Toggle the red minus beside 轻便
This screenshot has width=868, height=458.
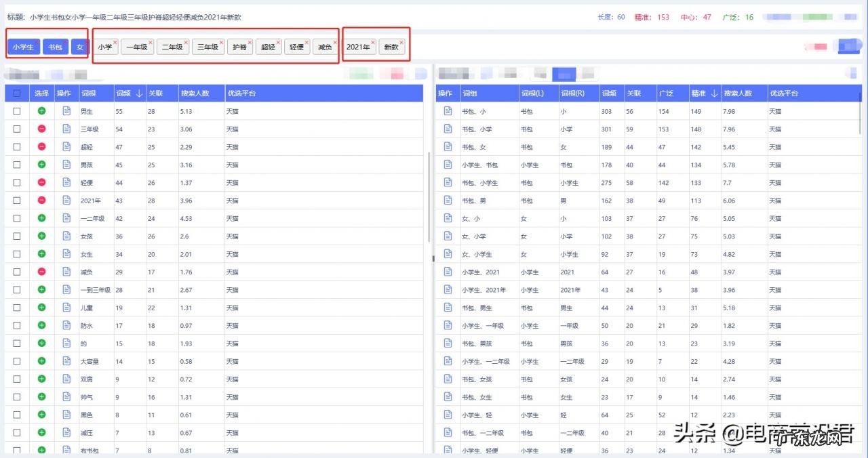click(41, 182)
